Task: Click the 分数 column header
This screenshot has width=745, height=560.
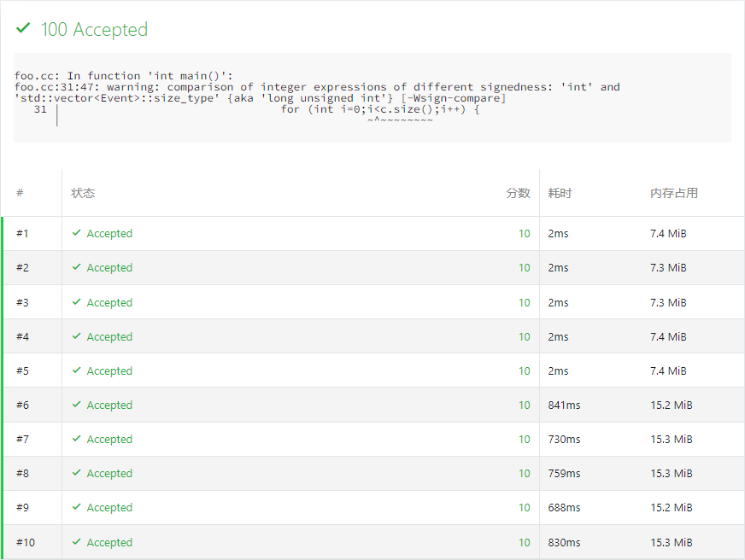Action: [x=518, y=193]
